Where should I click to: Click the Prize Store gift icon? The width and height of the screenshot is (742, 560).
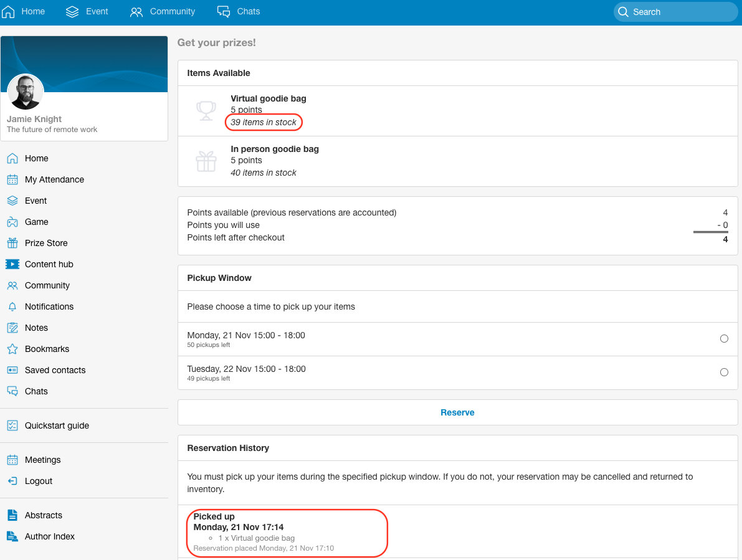[12, 243]
